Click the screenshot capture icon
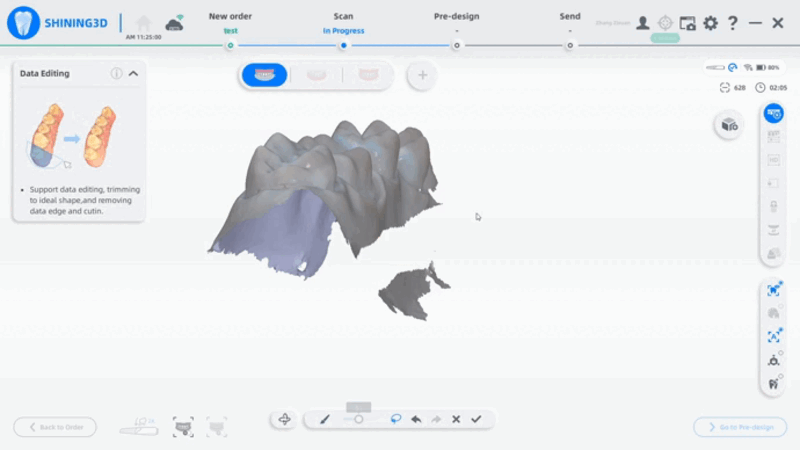The image size is (800, 450). click(688, 23)
